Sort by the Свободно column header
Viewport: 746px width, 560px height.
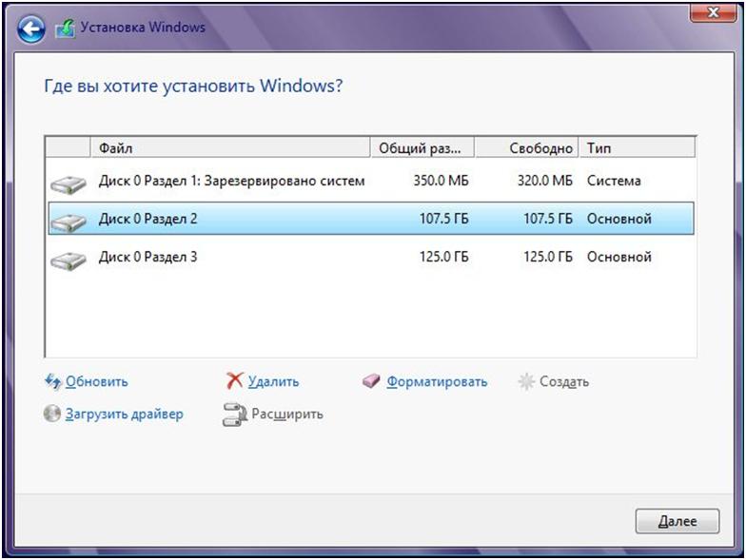527,148
